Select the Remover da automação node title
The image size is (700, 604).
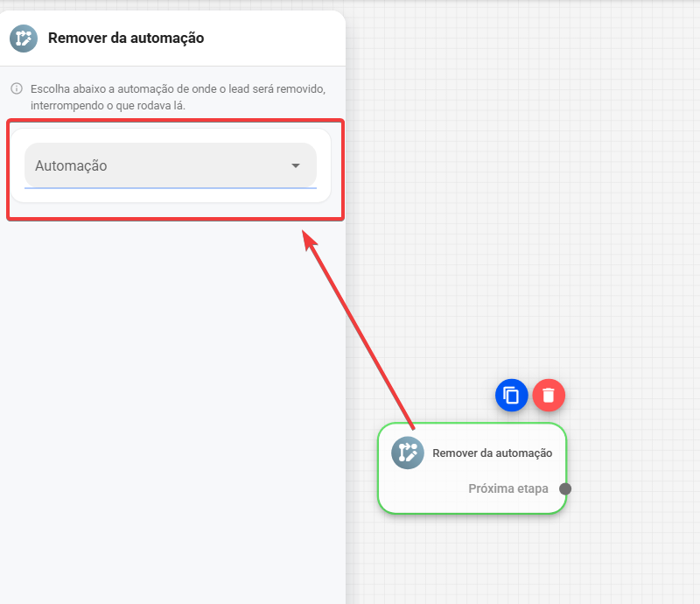click(x=493, y=453)
